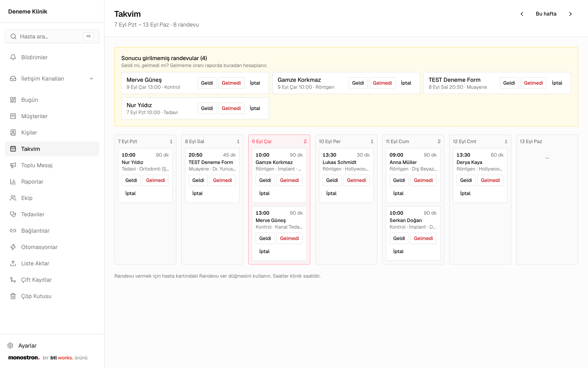The height and width of the screenshot is (368, 588).
Task: Focus the Hasta ara search field
Action: (52, 37)
